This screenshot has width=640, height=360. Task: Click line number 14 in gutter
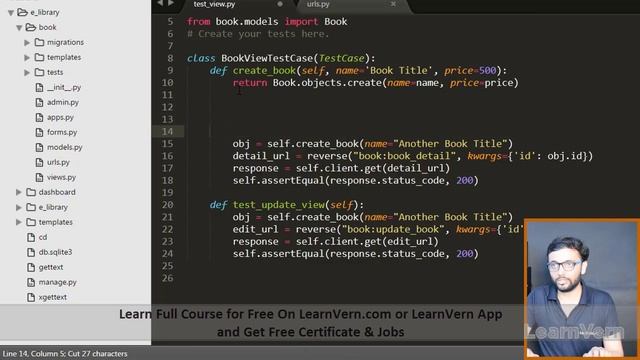(167, 131)
